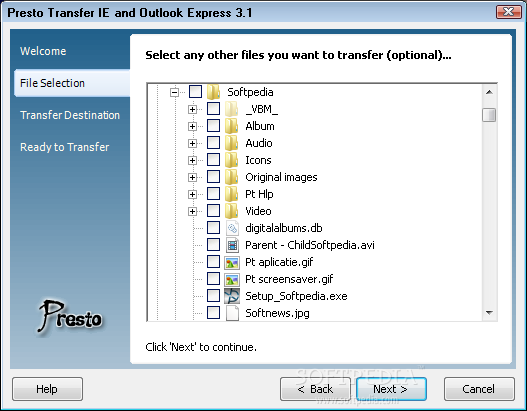Expand the Album folder node
The image size is (527, 411).
(x=192, y=126)
